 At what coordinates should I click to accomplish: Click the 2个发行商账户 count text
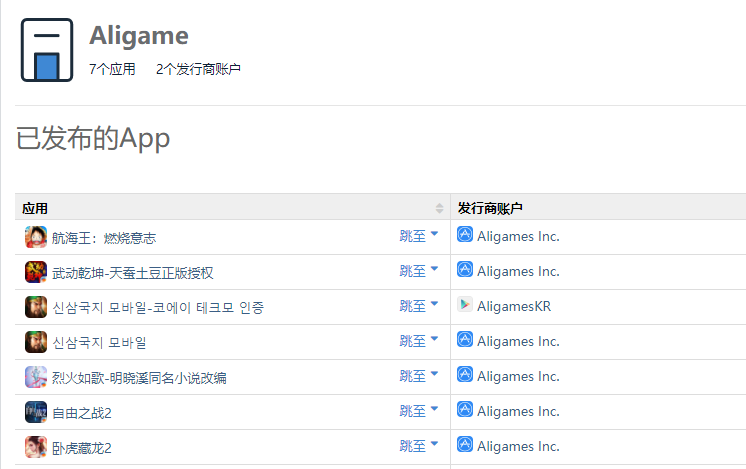coord(198,69)
